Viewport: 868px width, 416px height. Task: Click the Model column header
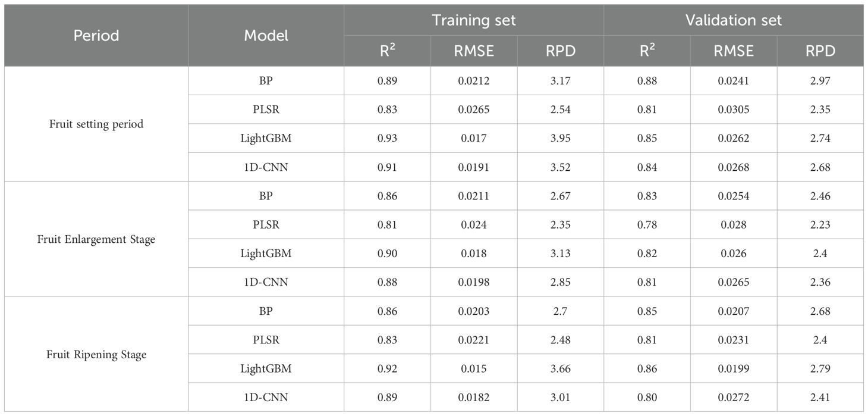click(266, 36)
